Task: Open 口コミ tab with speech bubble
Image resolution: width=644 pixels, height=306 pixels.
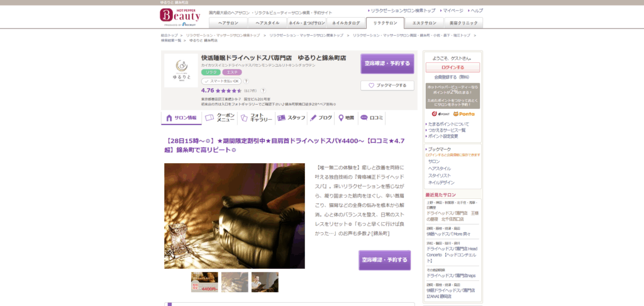Action: (x=372, y=118)
